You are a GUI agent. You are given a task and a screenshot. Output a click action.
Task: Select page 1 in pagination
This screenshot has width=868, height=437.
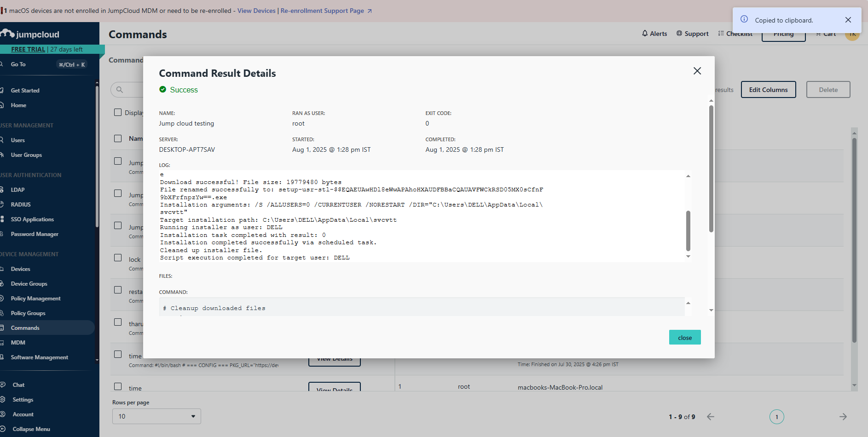pyautogui.click(x=777, y=417)
